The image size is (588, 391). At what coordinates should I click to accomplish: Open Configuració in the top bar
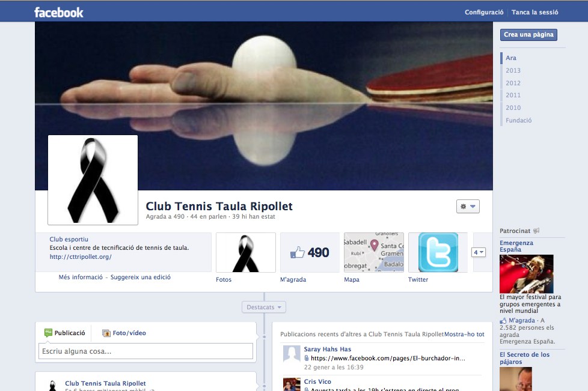click(x=483, y=12)
